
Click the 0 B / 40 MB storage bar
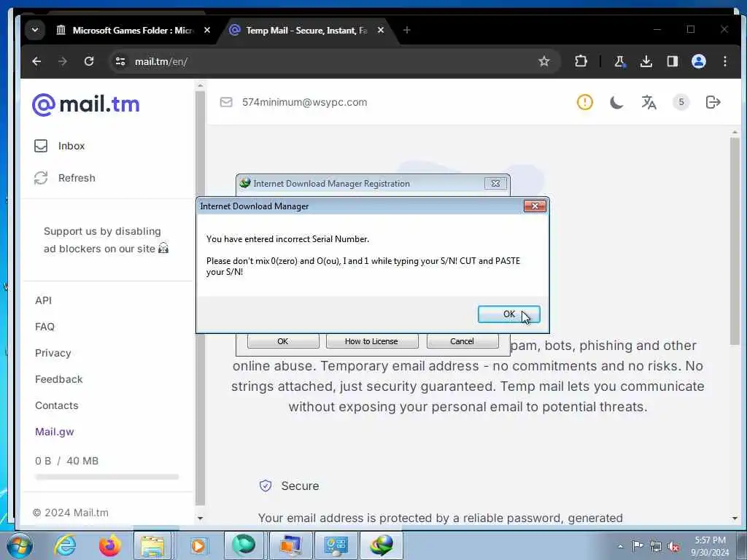(107, 477)
